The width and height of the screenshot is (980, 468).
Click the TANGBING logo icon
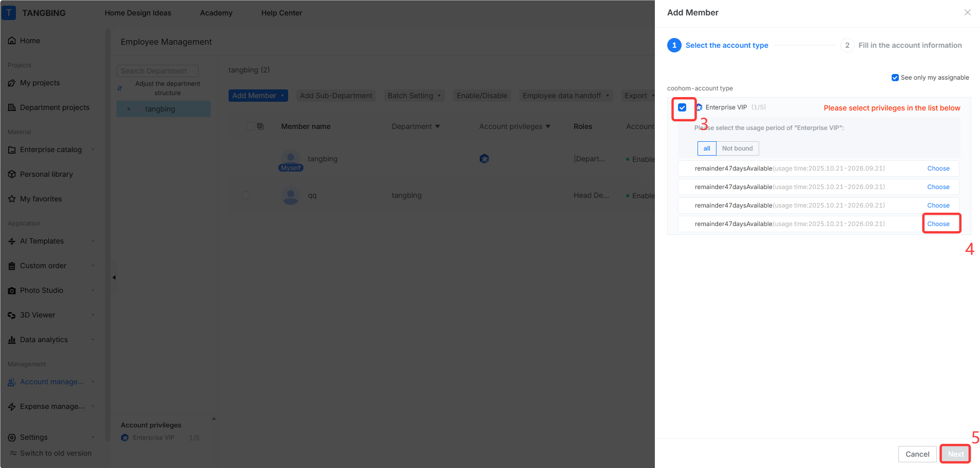click(9, 13)
